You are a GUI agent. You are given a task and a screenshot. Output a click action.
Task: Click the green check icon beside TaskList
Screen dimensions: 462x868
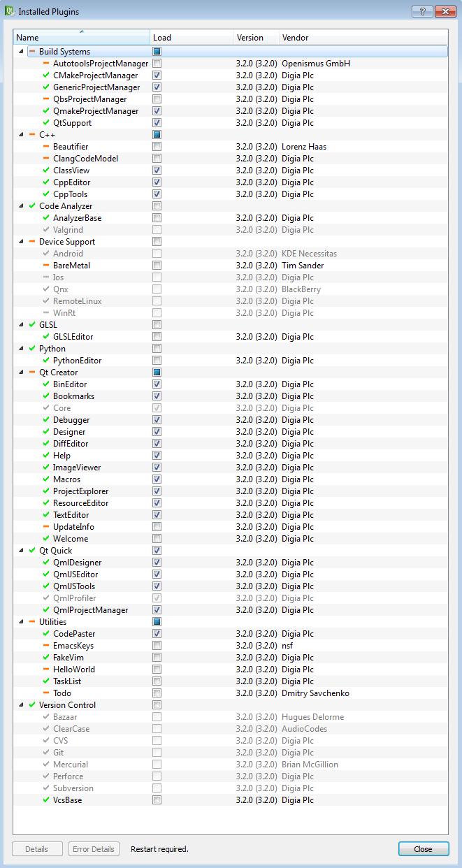pyautogui.click(x=46, y=681)
